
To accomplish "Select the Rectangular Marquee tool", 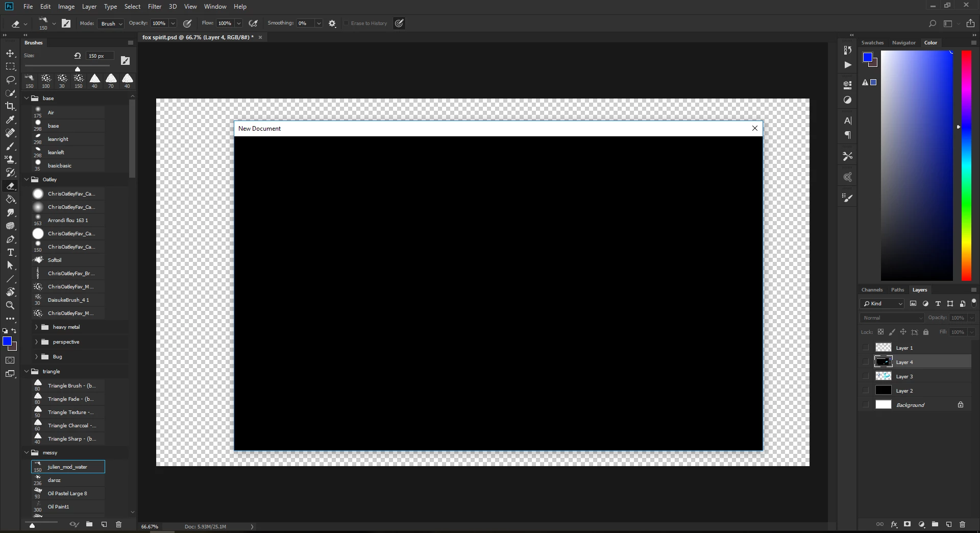I will (10, 67).
